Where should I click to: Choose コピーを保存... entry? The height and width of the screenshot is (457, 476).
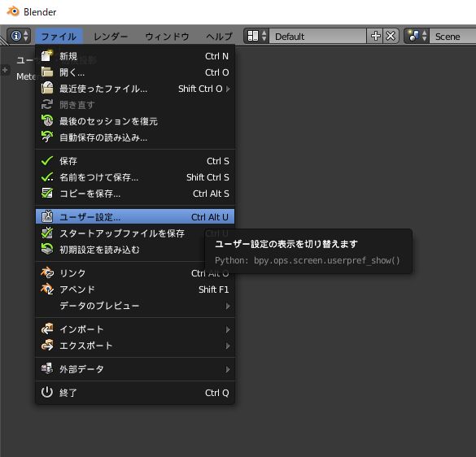point(135,194)
